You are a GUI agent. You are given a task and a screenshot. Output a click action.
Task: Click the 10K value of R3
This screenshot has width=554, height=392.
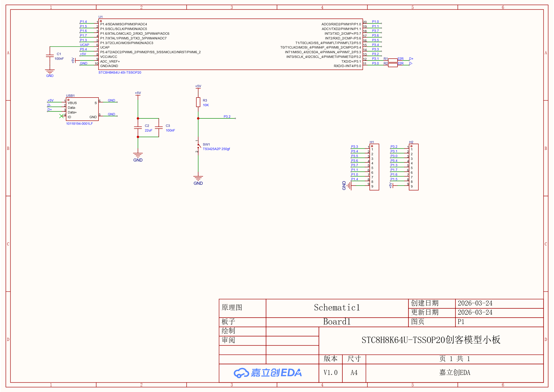[205, 105]
